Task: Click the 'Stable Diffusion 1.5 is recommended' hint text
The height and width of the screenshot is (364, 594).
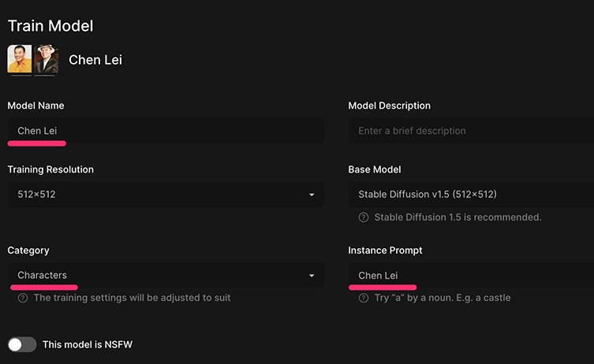Action: pos(458,217)
